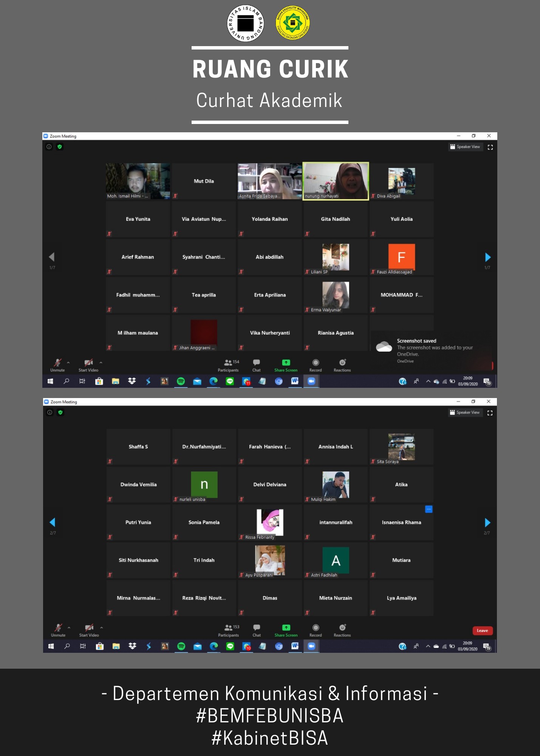The height and width of the screenshot is (756, 540).
Task: Expand video options arrow in top Zoom window
Action: [101, 363]
